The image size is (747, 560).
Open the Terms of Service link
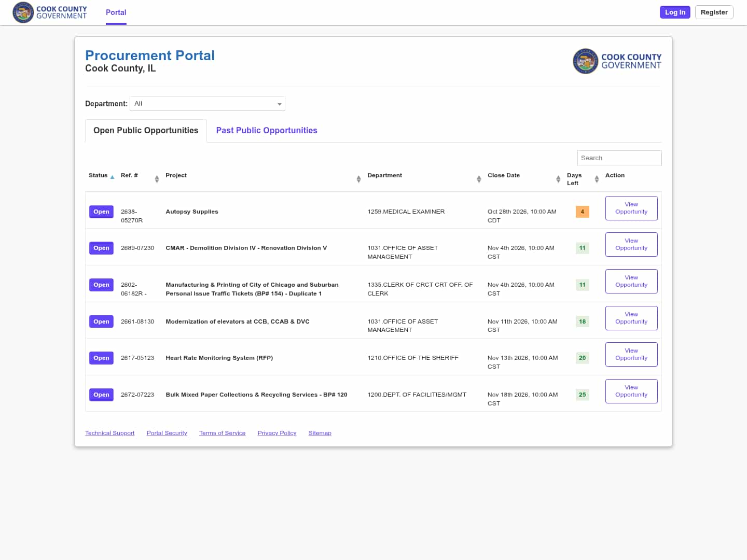223,433
